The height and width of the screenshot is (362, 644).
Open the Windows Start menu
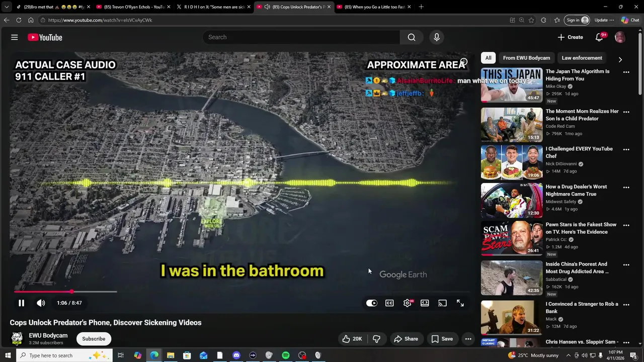tap(8, 355)
